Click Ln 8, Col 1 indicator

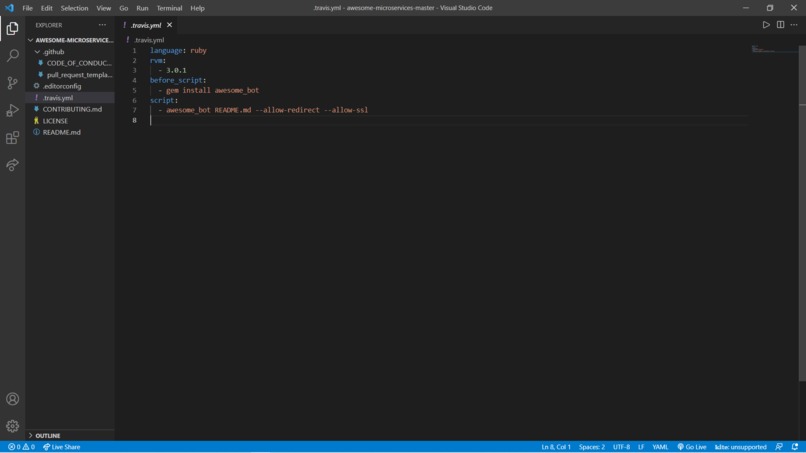[556, 447]
